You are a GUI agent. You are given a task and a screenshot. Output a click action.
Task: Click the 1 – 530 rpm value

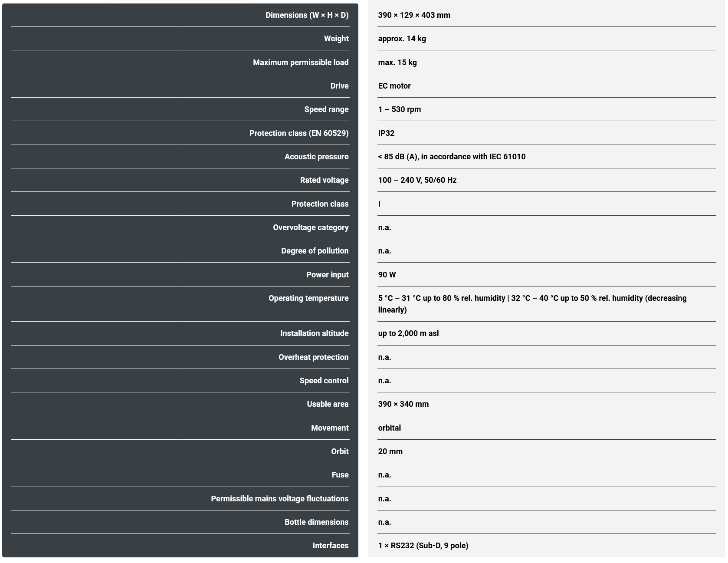pyautogui.click(x=399, y=109)
